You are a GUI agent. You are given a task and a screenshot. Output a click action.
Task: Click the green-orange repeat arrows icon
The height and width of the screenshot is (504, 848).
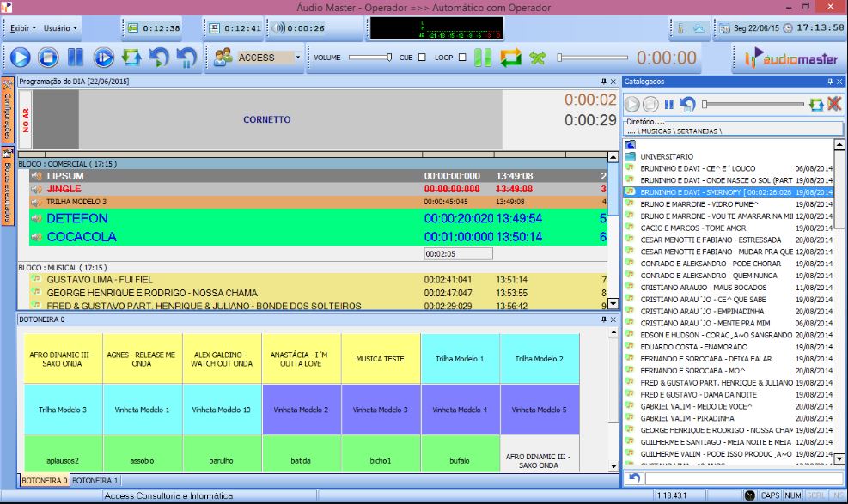[510, 58]
